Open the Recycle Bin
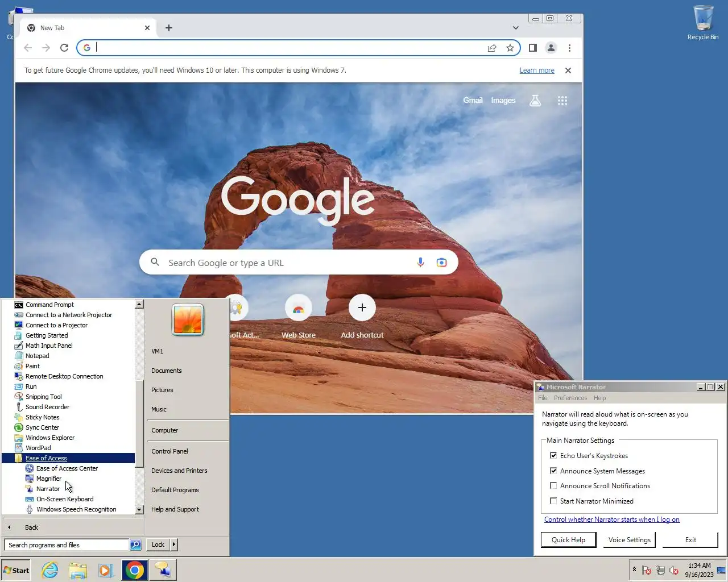 [703, 23]
